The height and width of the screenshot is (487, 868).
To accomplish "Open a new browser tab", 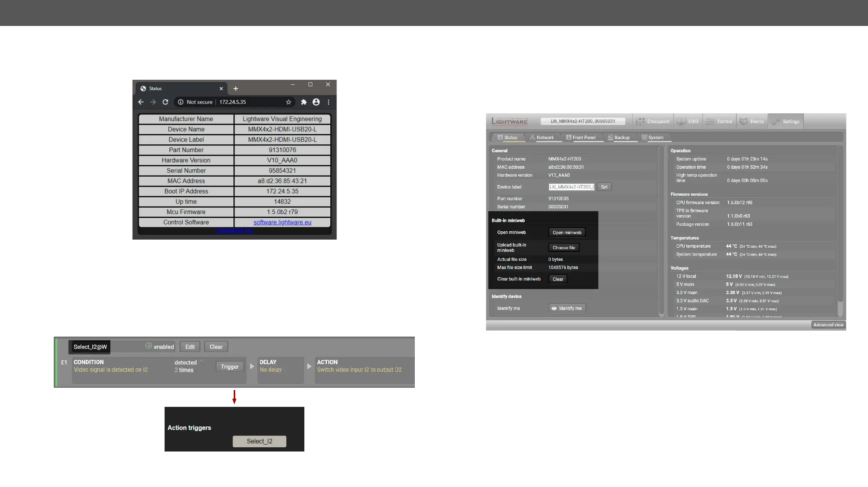I will (x=236, y=89).
